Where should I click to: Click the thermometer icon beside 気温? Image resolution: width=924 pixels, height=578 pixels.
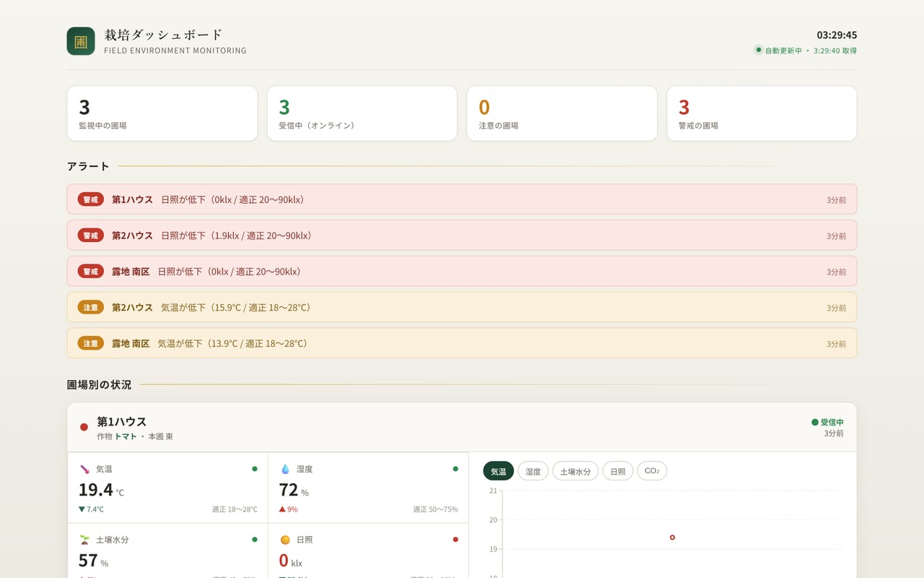(x=84, y=469)
